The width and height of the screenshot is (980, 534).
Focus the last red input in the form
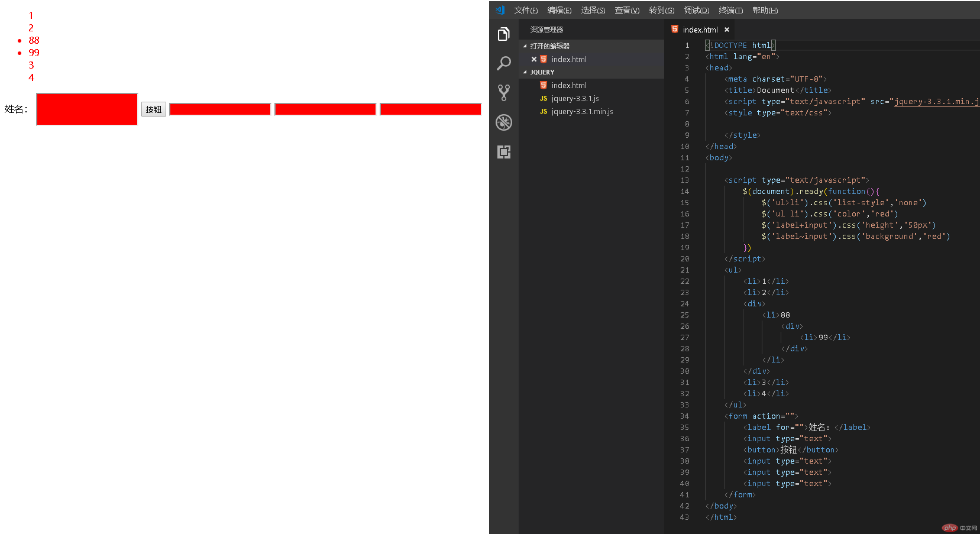[431, 109]
